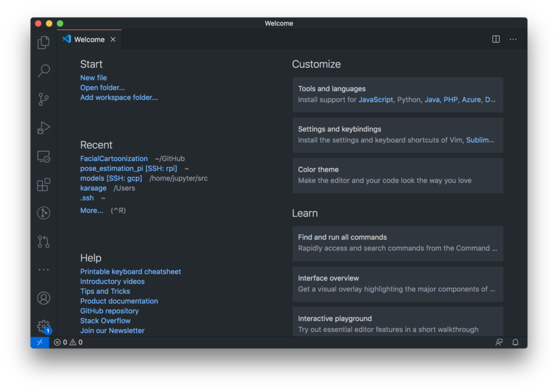Click the remote window indicator in status bar
558x392 pixels.
[x=39, y=342]
